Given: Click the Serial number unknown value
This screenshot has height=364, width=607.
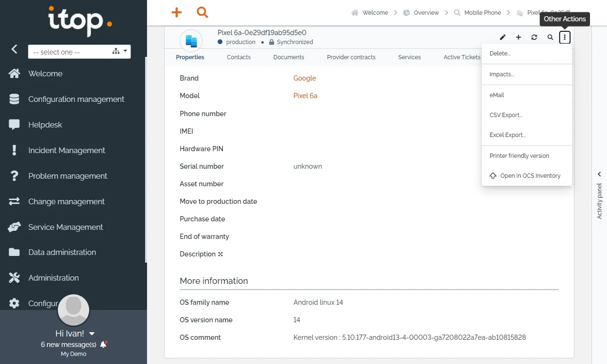Looking at the screenshot, I should [307, 166].
